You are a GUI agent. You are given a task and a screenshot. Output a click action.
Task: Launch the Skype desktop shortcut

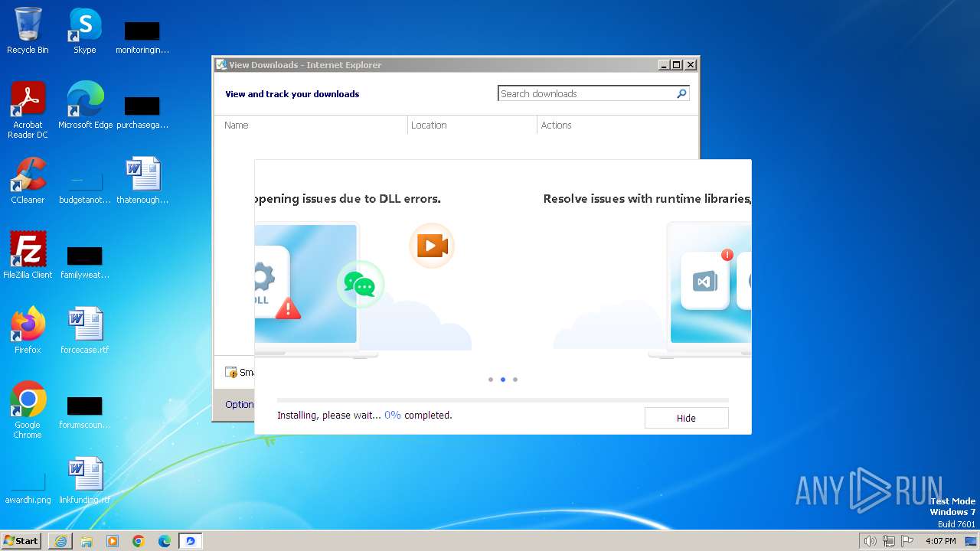[84, 31]
